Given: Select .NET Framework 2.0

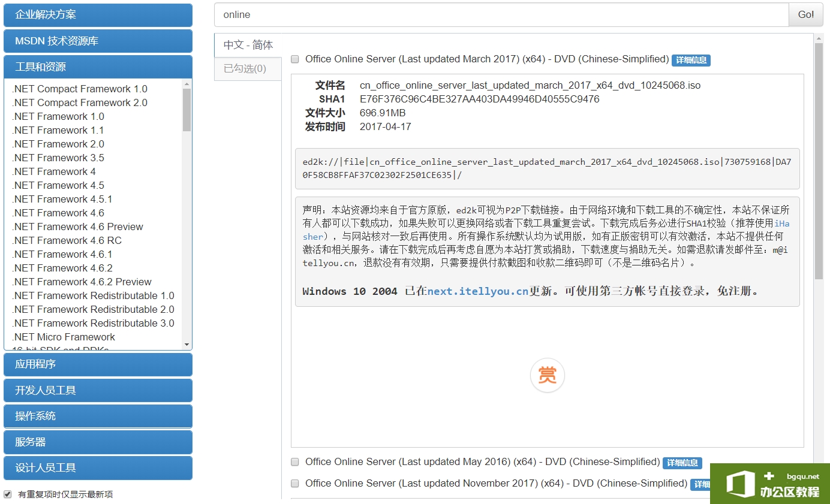Looking at the screenshot, I should tap(58, 144).
